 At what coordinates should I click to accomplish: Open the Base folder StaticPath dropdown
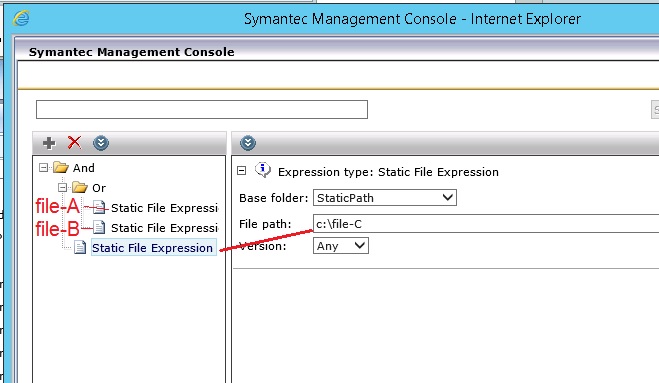tap(385, 198)
